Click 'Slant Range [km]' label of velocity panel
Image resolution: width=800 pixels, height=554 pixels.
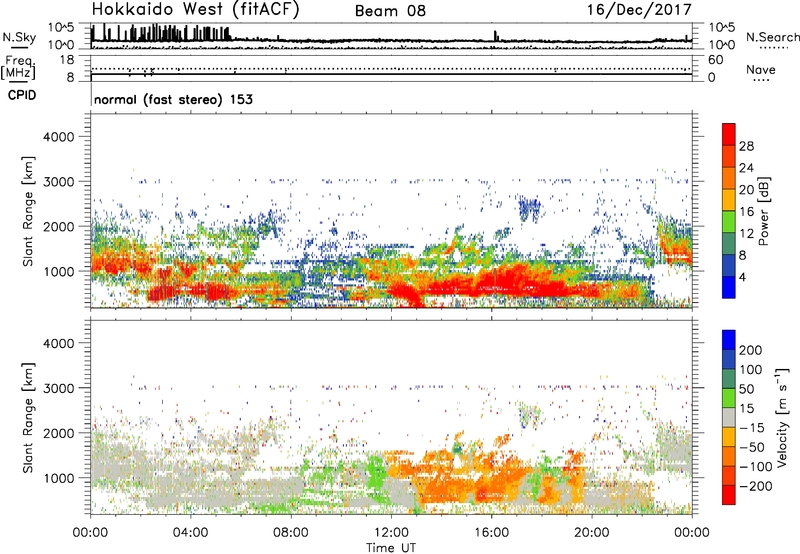point(28,418)
